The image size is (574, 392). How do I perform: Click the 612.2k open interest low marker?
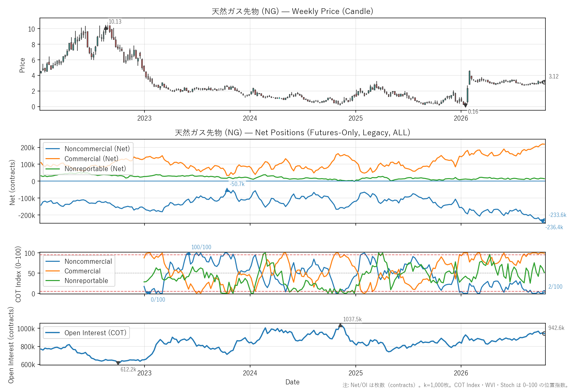tap(118, 363)
